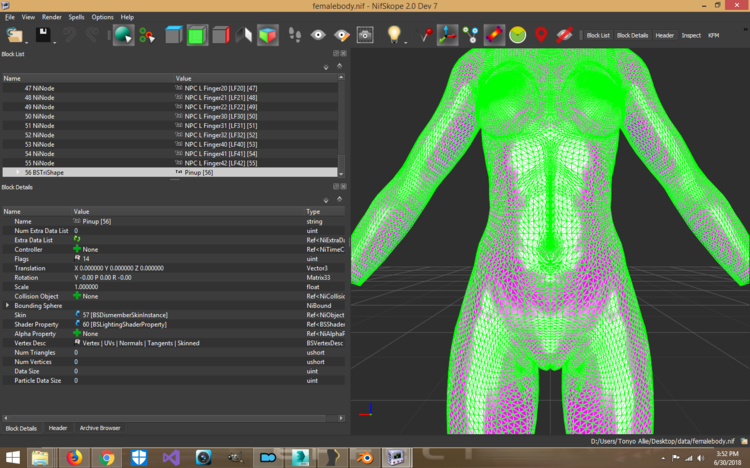Click the red map marker icon
750x468 pixels.
(541, 35)
